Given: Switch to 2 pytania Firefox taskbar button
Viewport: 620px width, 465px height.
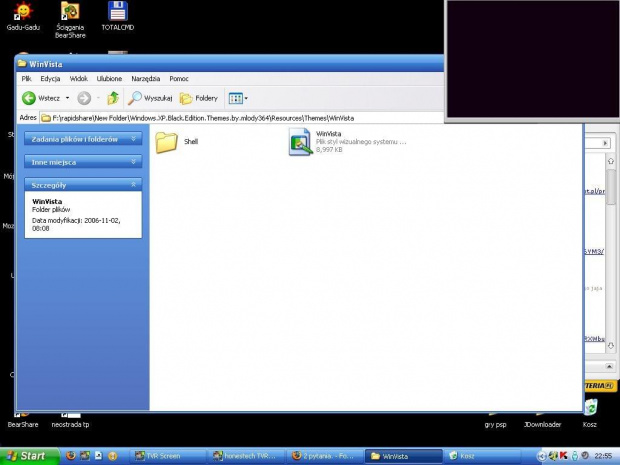Looking at the screenshot, I should click(x=325, y=456).
